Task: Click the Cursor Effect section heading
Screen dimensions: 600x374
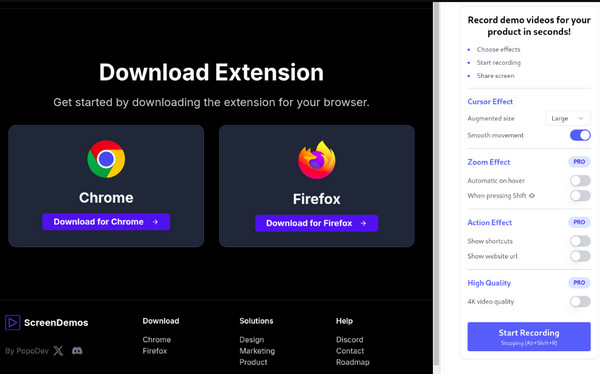Action: coord(490,101)
